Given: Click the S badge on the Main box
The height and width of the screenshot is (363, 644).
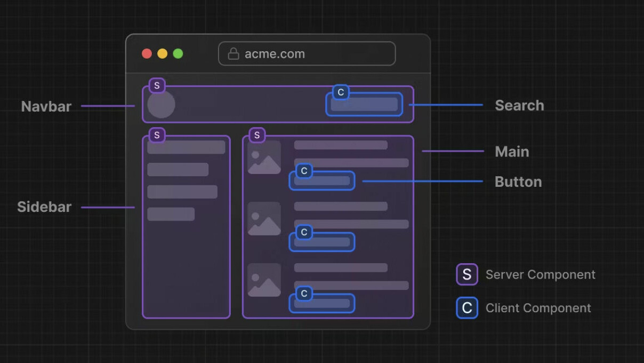Looking at the screenshot, I should click(x=257, y=135).
